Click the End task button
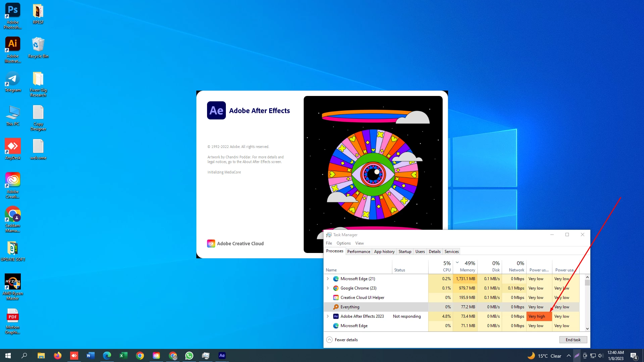The image size is (644, 362). (x=573, y=340)
